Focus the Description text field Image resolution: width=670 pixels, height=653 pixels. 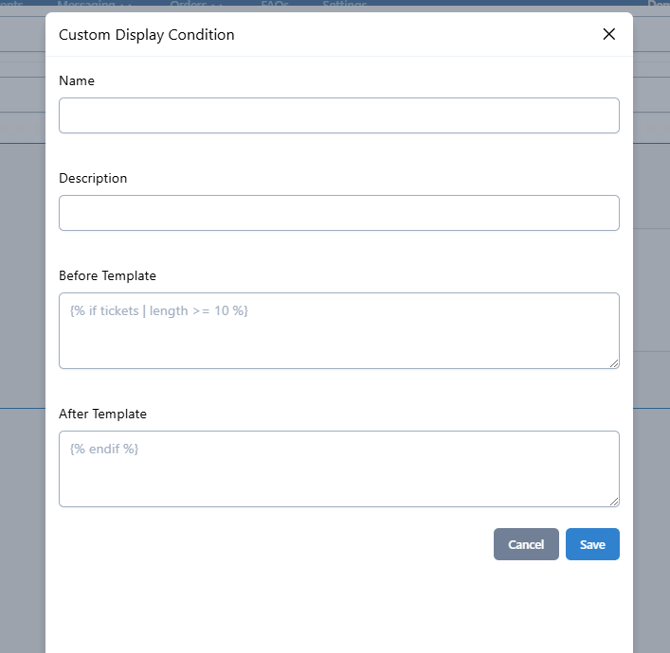point(339,213)
